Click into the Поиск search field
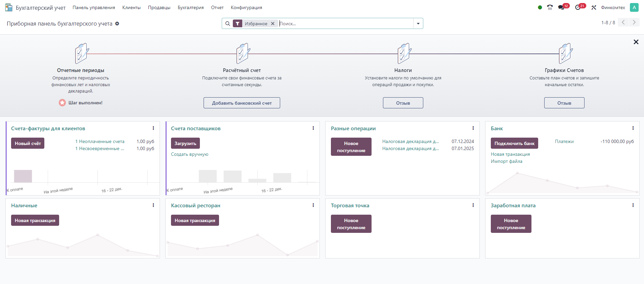Screen dimensions: 644x284 (346, 24)
